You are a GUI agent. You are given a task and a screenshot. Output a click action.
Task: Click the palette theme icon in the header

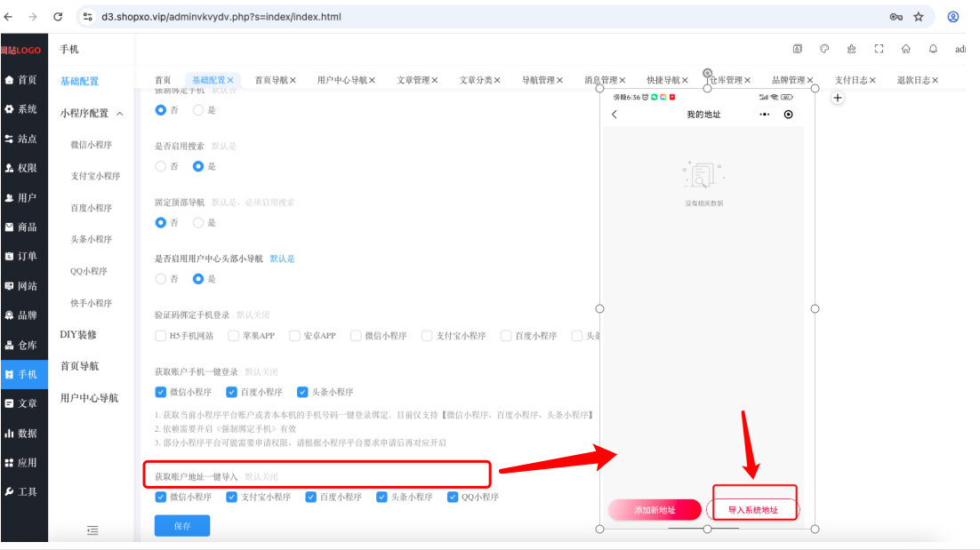[824, 49]
